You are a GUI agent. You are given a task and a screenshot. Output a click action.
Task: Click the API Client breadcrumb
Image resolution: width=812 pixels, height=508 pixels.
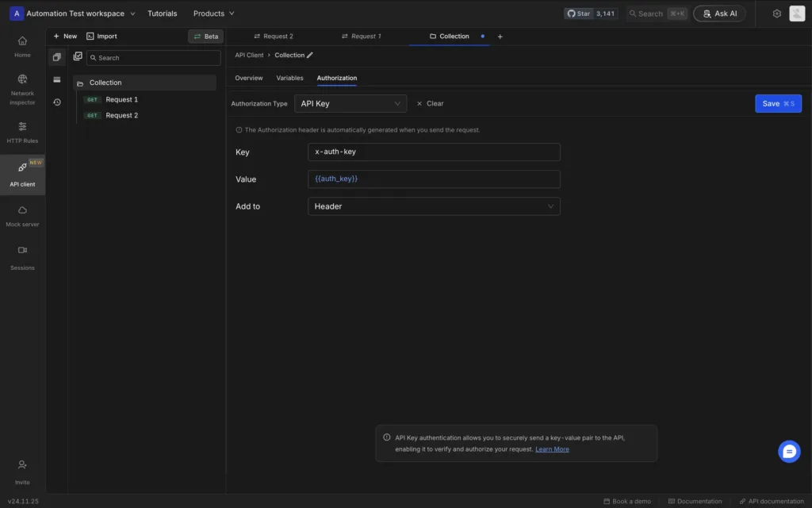point(249,55)
